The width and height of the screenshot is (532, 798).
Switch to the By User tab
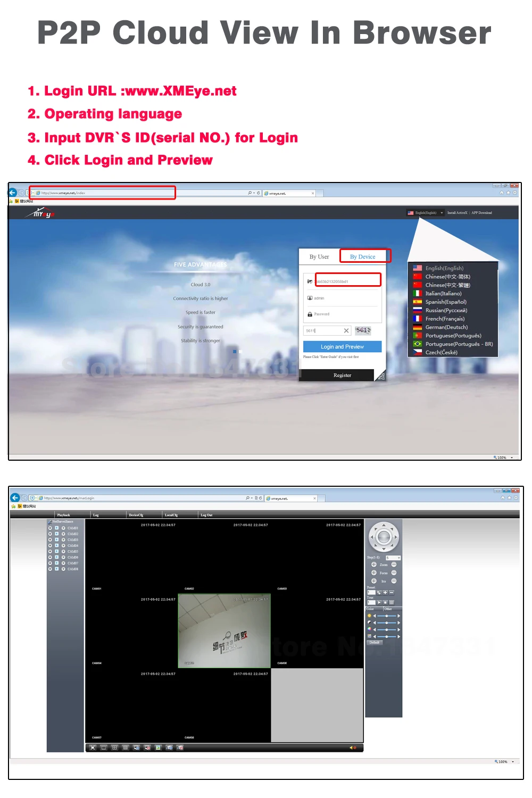point(319,256)
